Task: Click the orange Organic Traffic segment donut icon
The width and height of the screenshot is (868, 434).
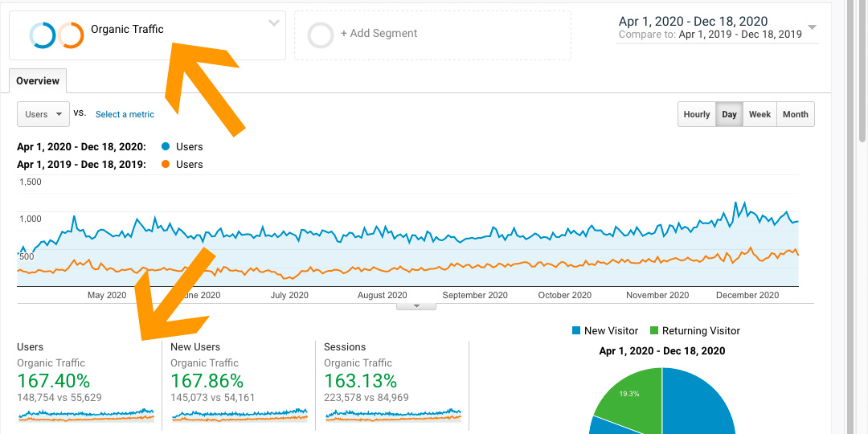Action: click(71, 35)
